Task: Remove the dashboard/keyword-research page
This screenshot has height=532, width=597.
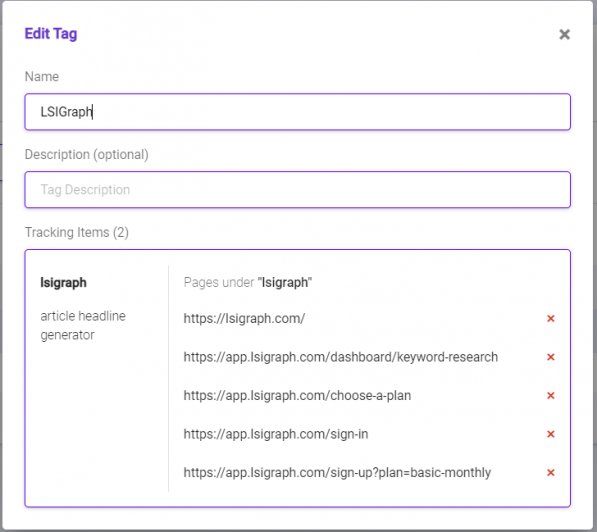Action: pos(551,357)
